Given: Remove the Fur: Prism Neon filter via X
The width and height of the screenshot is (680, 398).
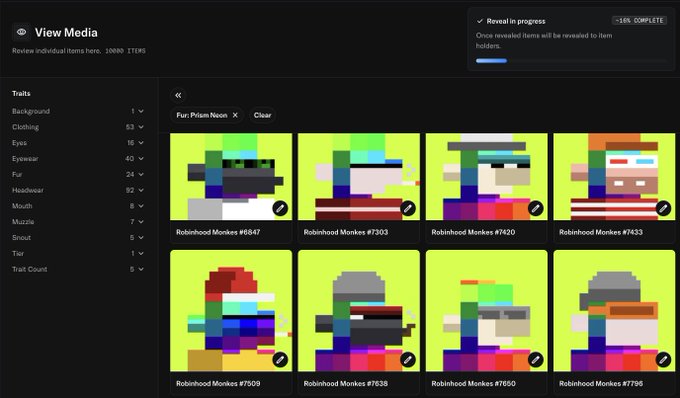Looking at the screenshot, I should pyautogui.click(x=235, y=115).
